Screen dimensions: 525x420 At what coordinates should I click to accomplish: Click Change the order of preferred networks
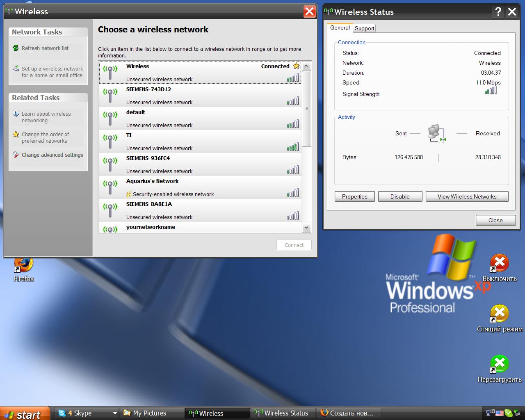45,138
